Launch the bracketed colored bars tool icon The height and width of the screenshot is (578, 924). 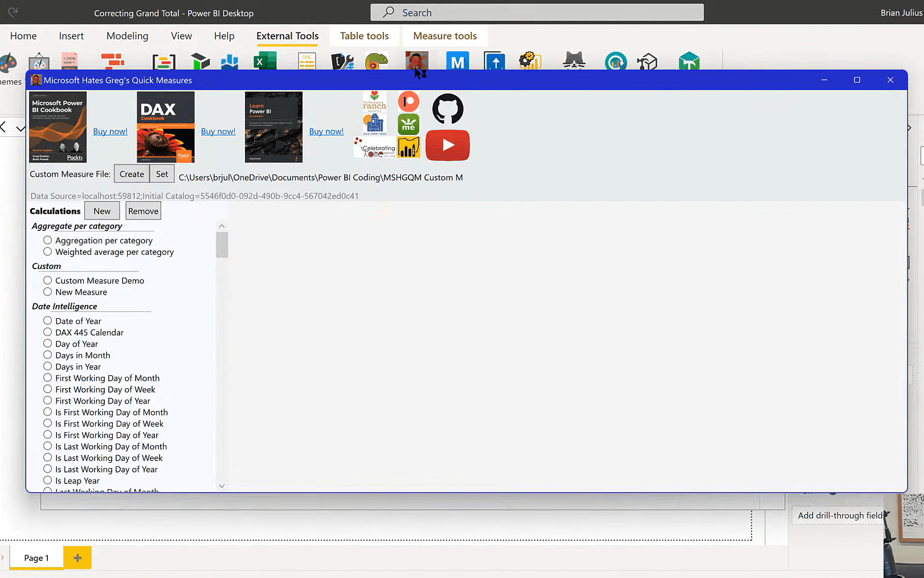[x=164, y=62]
